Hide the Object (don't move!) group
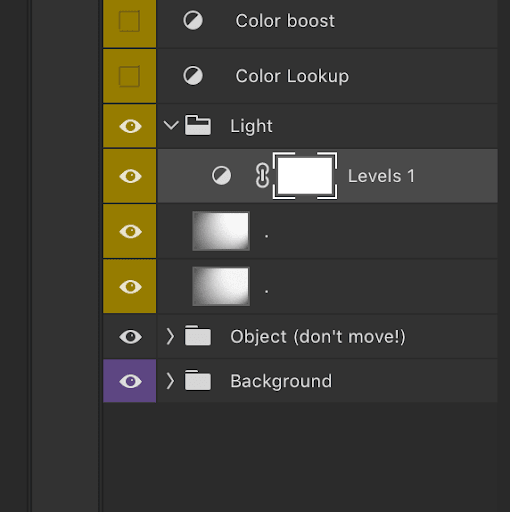Image resolution: width=510 pixels, height=512 pixels. [x=130, y=337]
